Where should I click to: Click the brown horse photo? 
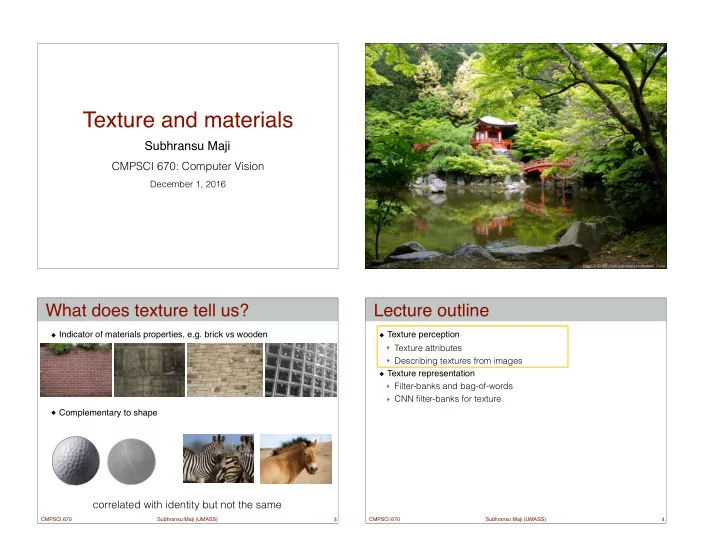(296, 459)
